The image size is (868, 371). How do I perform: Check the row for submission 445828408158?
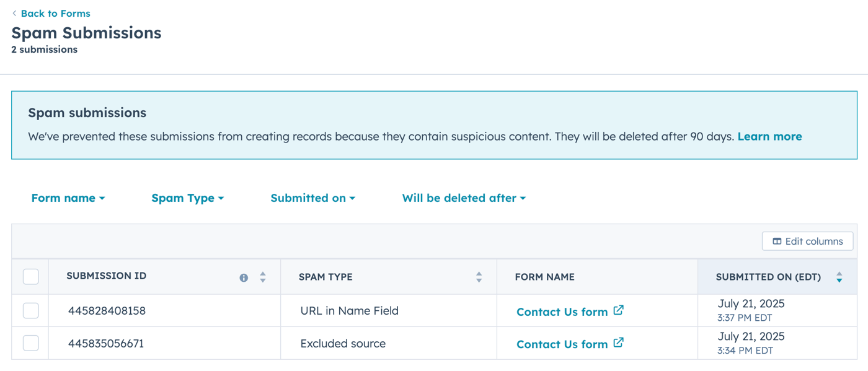pos(30,310)
